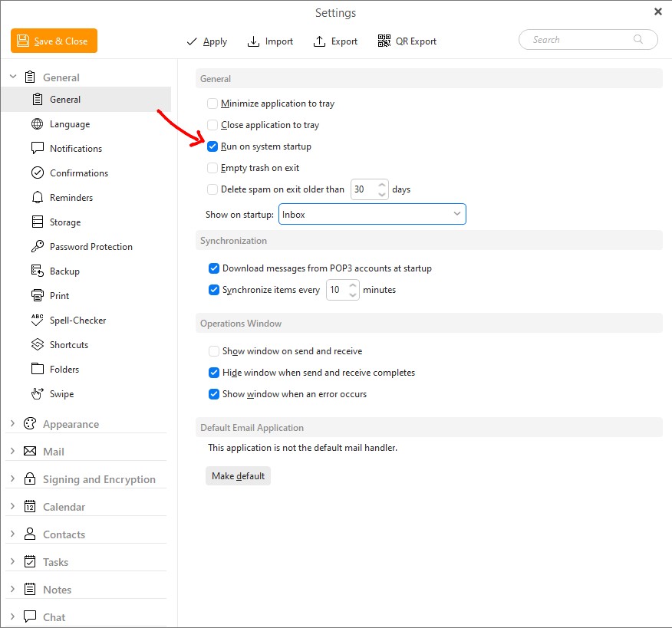
Task: Click into the Search settings field
Action: 579,40
